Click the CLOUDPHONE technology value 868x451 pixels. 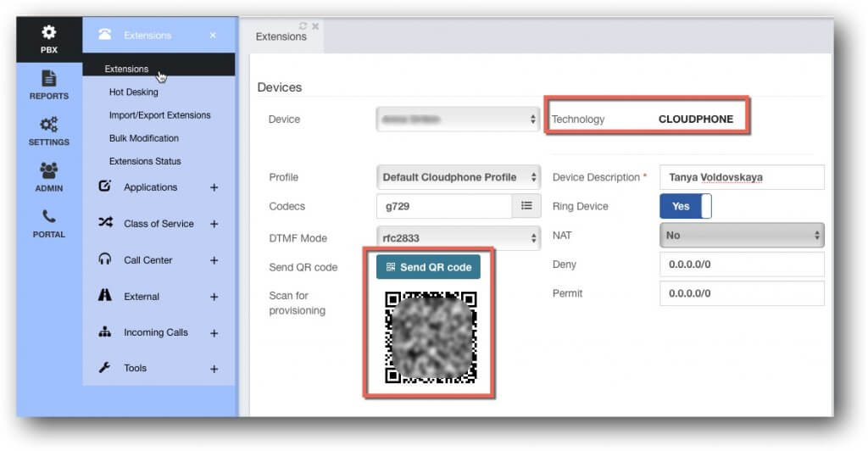point(696,119)
